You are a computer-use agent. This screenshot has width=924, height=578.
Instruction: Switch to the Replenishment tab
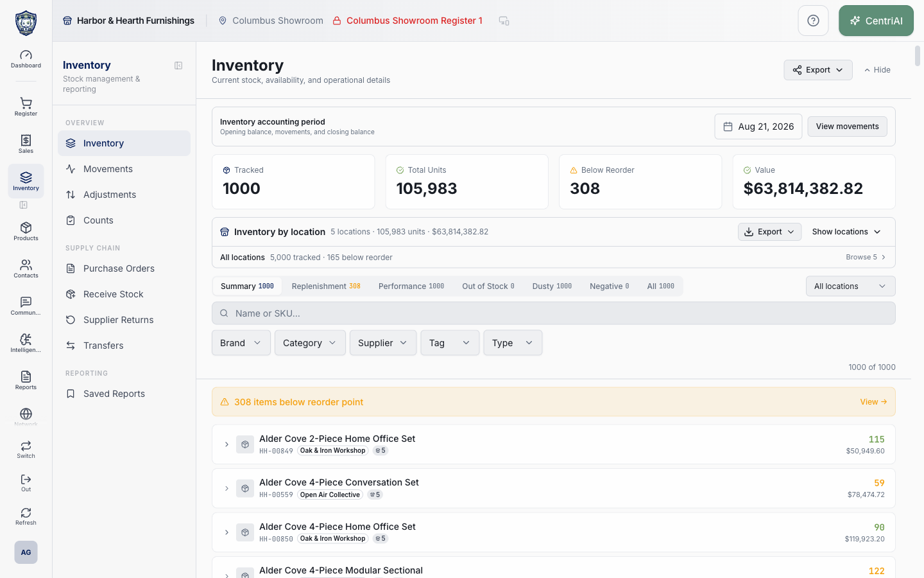coord(326,286)
